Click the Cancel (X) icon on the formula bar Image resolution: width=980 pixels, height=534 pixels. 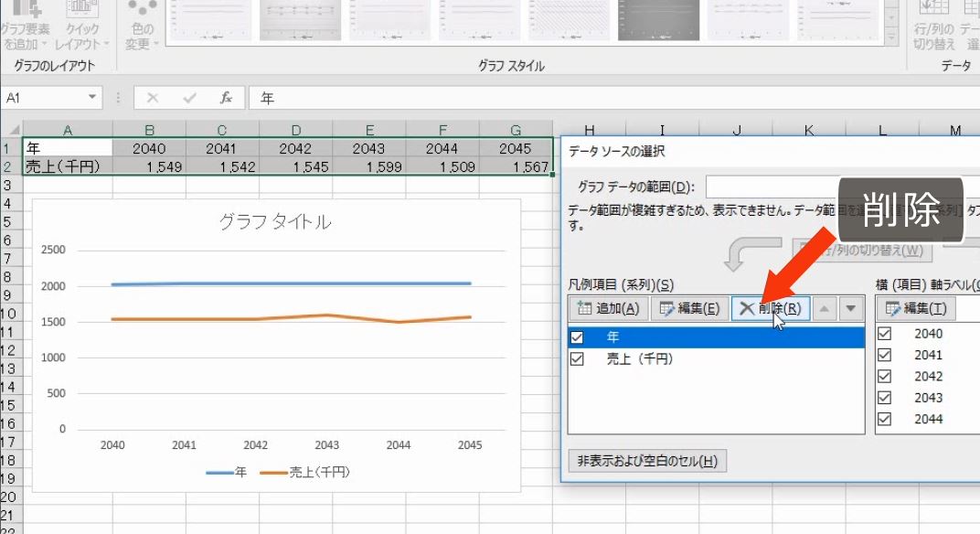(x=153, y=97)
